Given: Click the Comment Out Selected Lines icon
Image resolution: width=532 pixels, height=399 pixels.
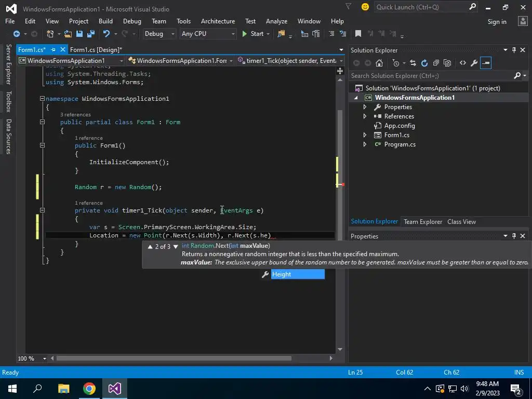Looking at the screenshot, I should (x=331, y=34).
